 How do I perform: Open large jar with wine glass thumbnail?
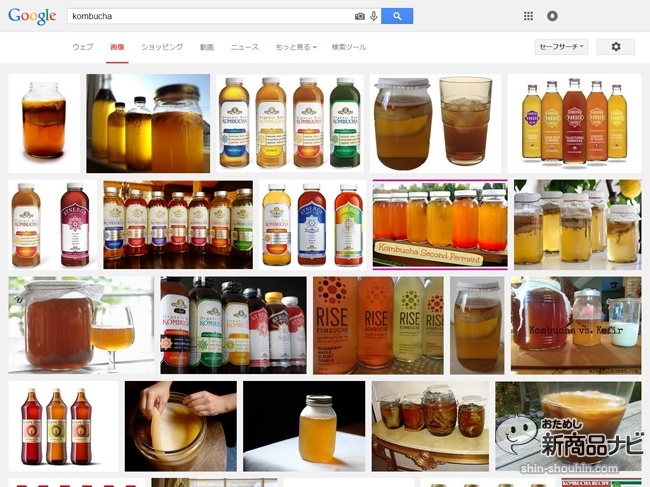pyautogui.click(x=81, y=325)
